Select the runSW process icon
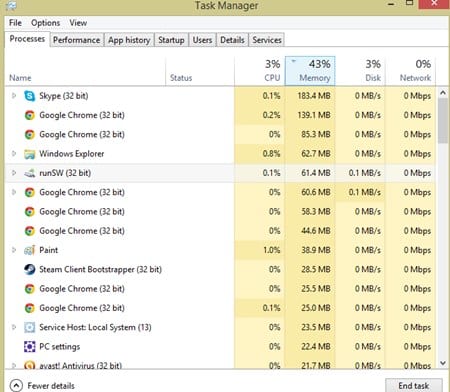This screenshot has width=450, height=392. tap(30, 173)
